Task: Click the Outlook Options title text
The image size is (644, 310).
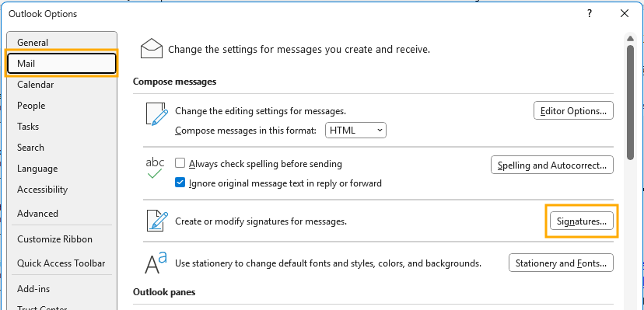Action: point(43,14)
